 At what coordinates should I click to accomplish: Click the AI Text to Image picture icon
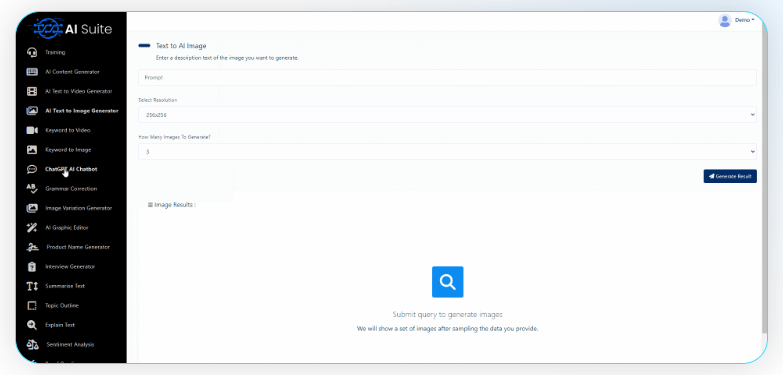[x=32, y=111]
